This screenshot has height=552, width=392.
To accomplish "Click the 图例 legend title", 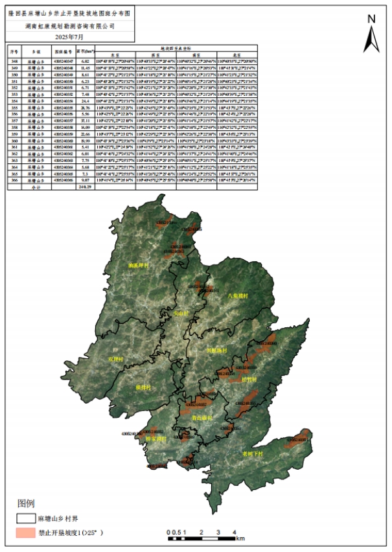I will [26, 503].
